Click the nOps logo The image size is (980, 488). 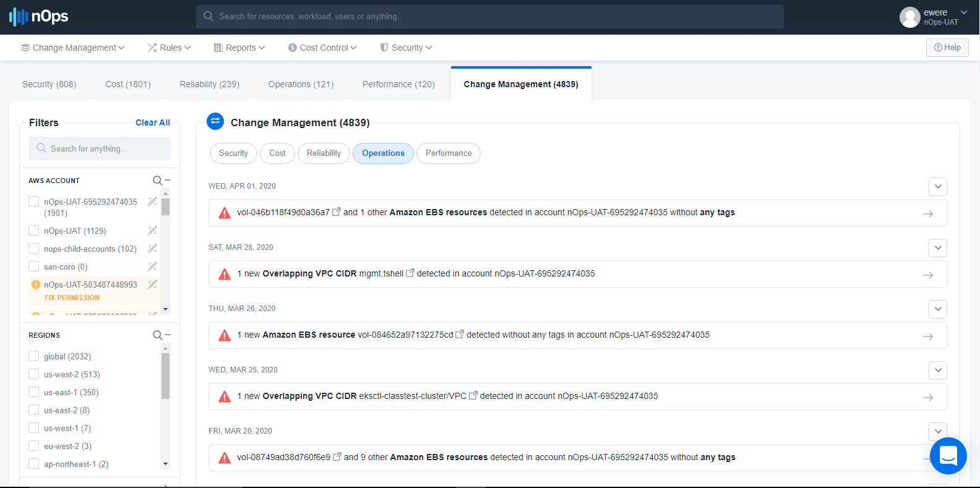38,17
